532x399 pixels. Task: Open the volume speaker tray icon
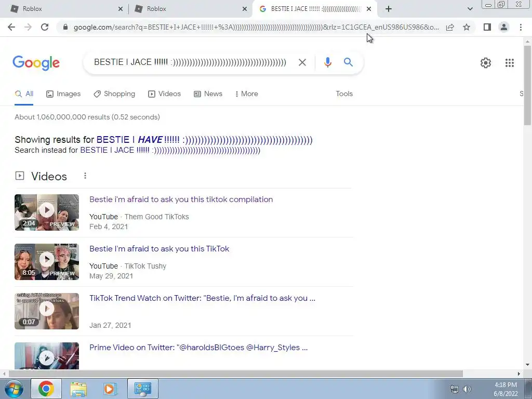(467, 389)
